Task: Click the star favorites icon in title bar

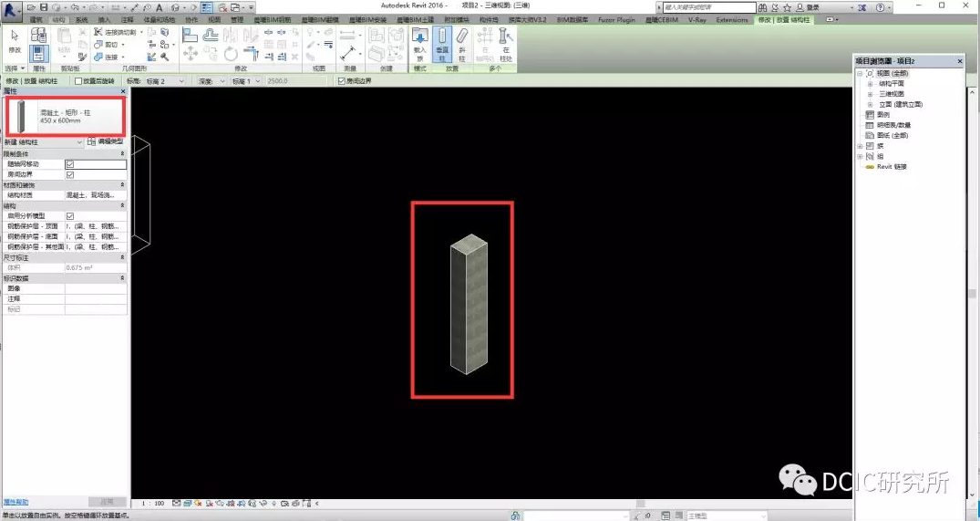Action: click(x=788, y=7)
